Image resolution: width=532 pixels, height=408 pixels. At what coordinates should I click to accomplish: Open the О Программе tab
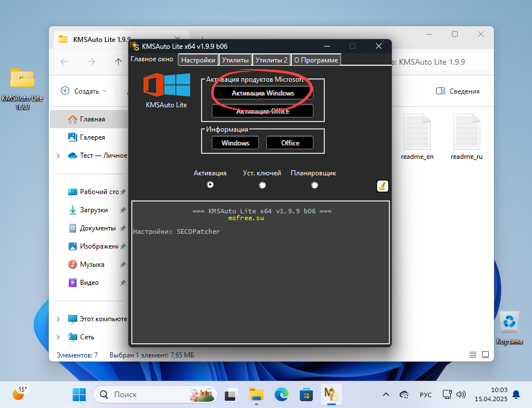coord(316,59)
